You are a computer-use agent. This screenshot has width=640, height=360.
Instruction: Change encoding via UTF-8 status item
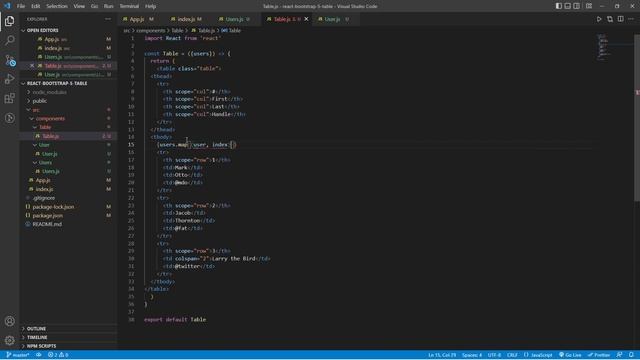494,355
